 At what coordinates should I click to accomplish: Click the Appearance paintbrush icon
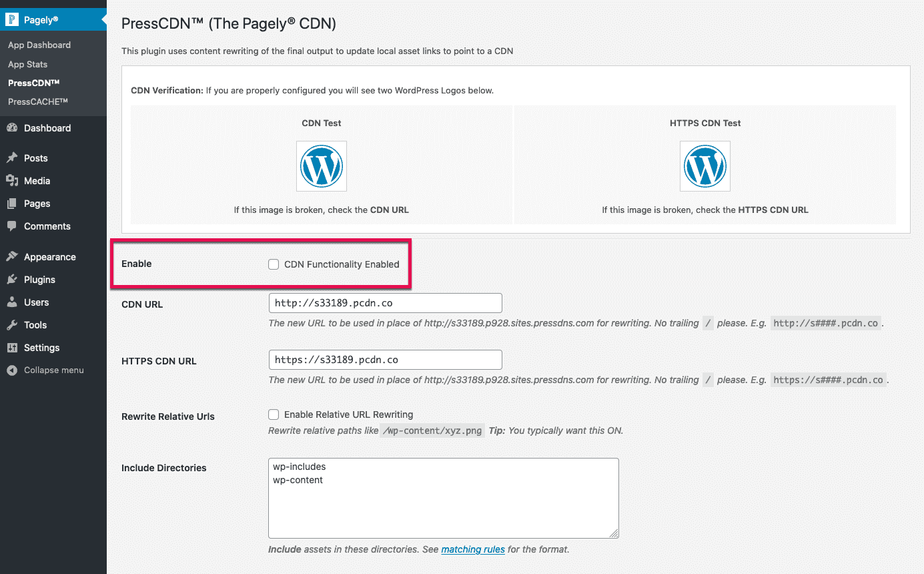[12, 257]
